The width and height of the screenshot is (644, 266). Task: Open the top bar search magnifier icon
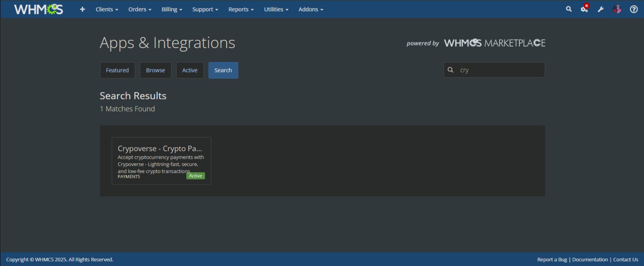569,9
